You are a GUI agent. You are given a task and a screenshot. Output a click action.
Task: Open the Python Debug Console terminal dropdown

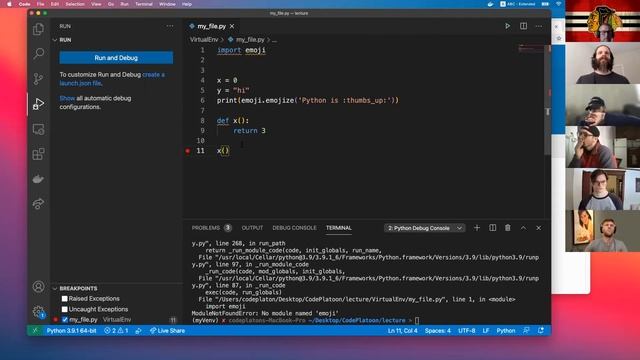[x=424, y=228]
